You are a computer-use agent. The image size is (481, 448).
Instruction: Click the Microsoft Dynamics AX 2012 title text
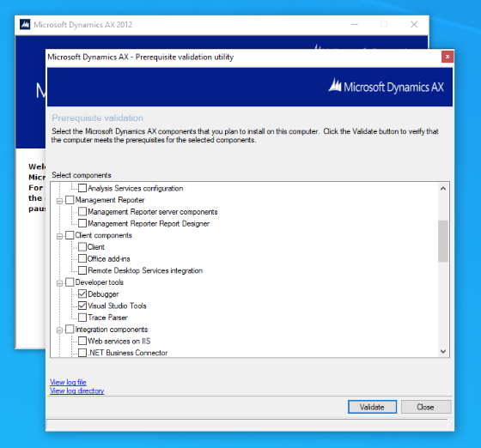(83, 25)
